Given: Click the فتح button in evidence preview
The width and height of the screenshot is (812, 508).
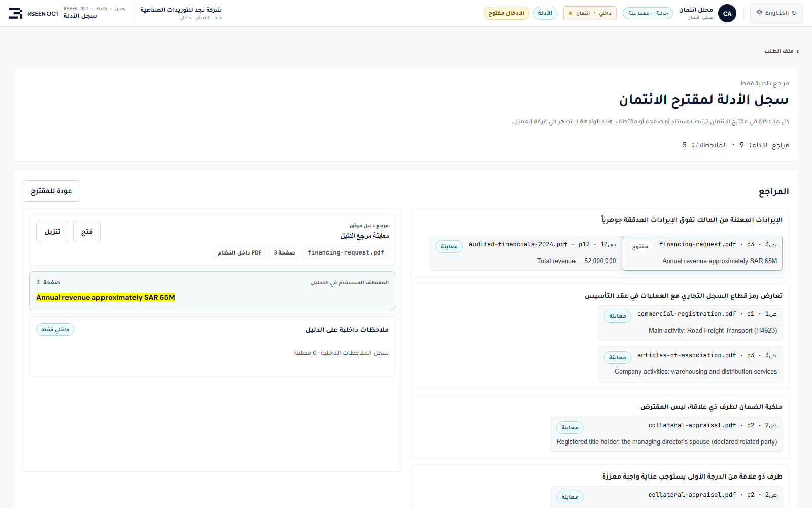Looking at the screenshot, I should tap(87, 232).
